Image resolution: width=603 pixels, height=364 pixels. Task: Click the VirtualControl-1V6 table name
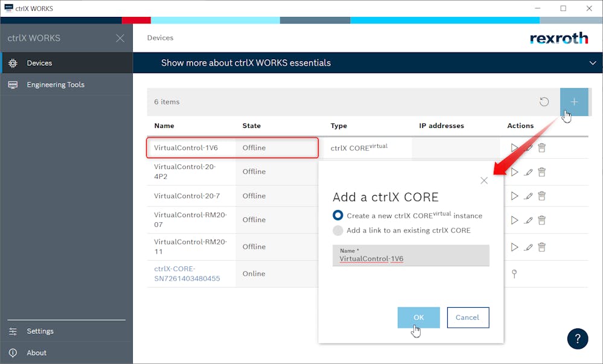[x=186, y=148]
